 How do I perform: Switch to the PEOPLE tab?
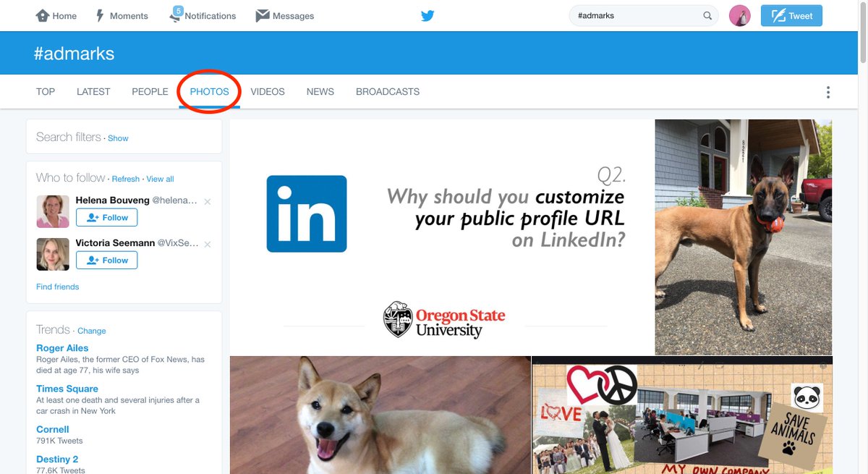tap(150, 92)
